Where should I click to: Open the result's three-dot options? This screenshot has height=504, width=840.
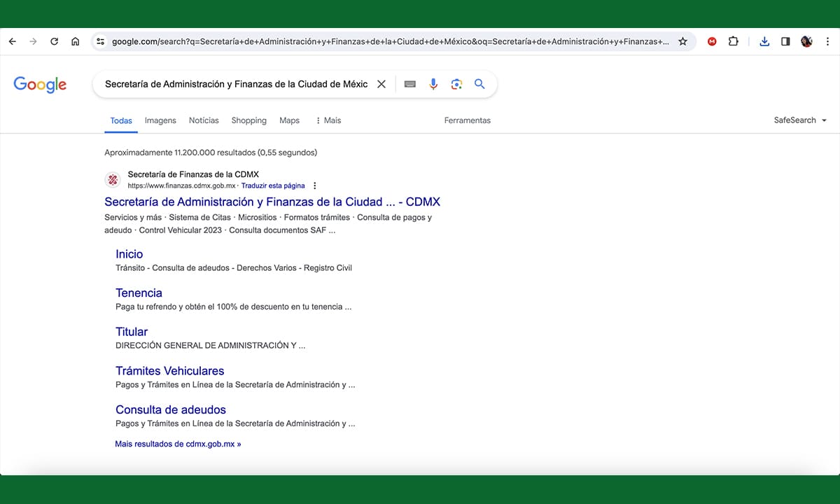(315, 185)
